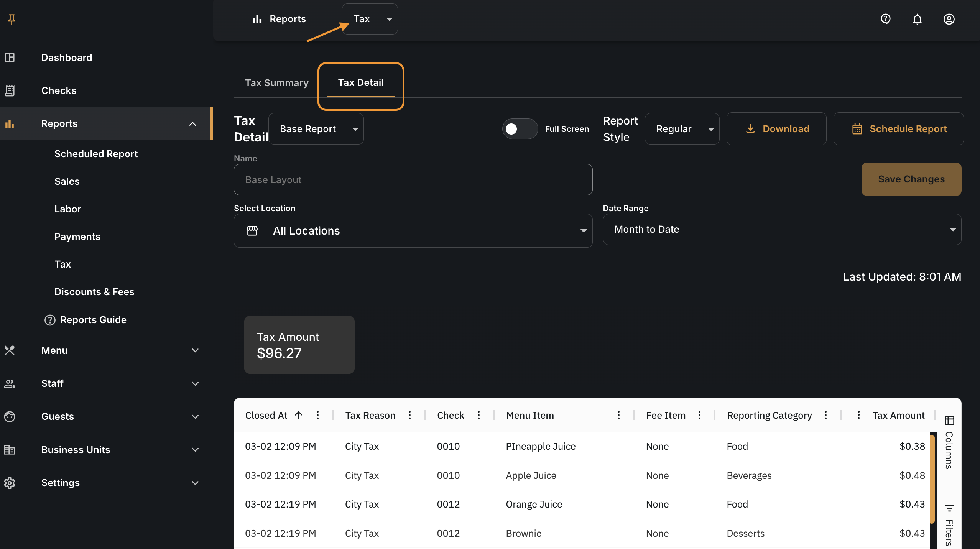This screenshot has width=980, height=549.
Task: Open the Base Report dropdown
Action: [316, 129]
